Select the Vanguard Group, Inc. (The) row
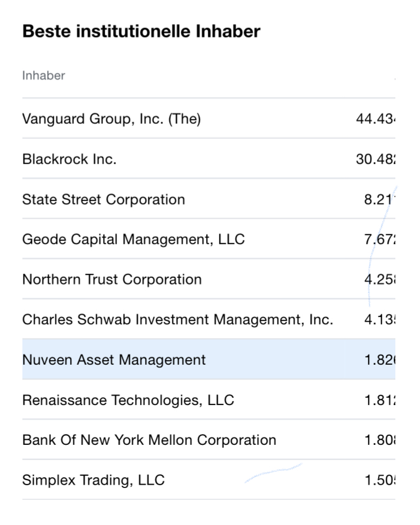 coord(111,119)
